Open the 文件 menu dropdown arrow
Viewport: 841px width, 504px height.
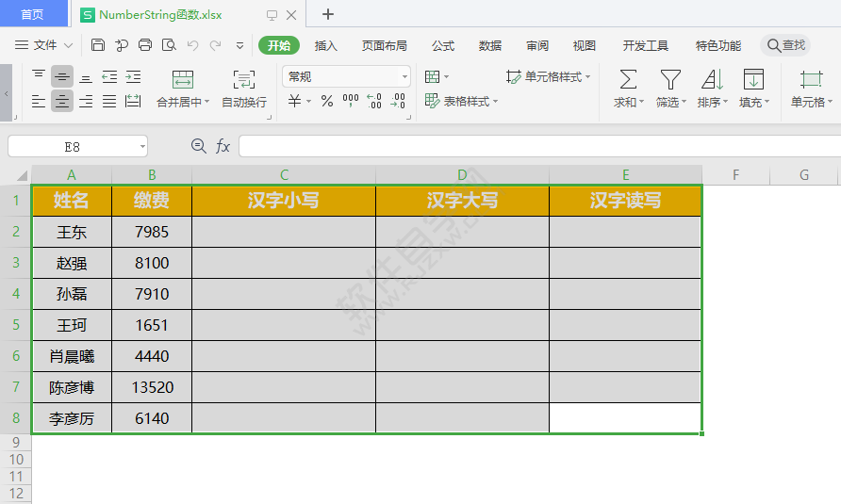tap(69, 45)
